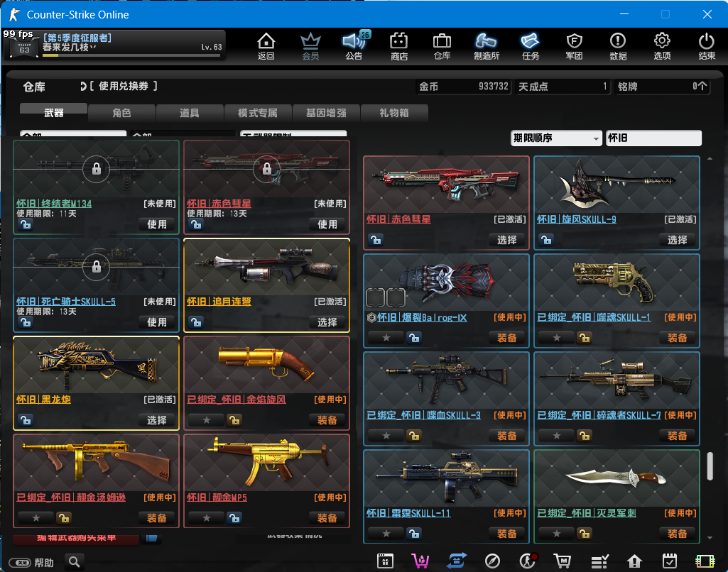Switch to the 礼物箱 tab
The image size is (728, 572).
(393, 113)
